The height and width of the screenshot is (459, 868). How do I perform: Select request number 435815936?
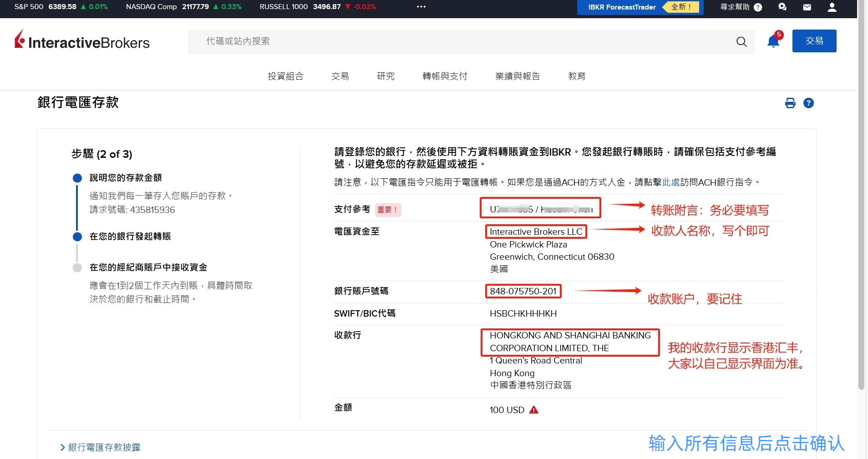(x=152, y=210)
